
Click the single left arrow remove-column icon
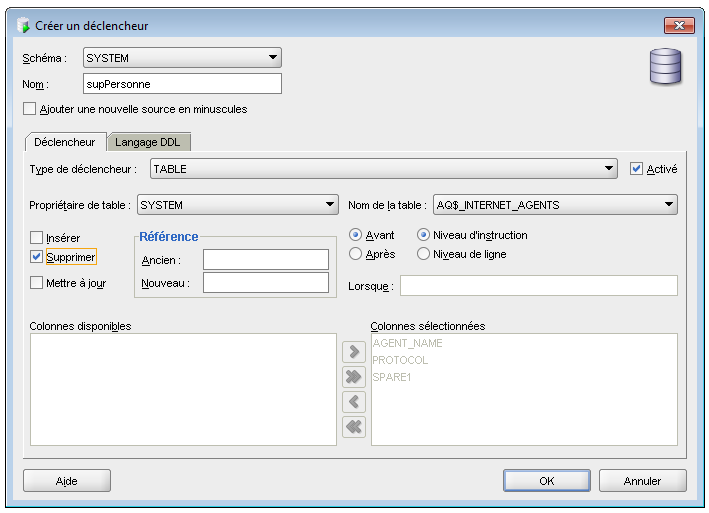point(353,402)
